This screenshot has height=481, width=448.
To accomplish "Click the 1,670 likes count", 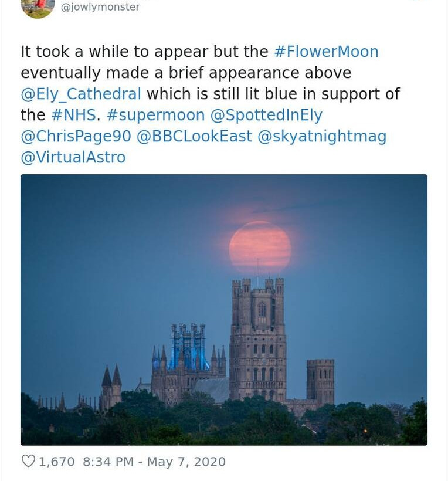I will tap(57, 462).
